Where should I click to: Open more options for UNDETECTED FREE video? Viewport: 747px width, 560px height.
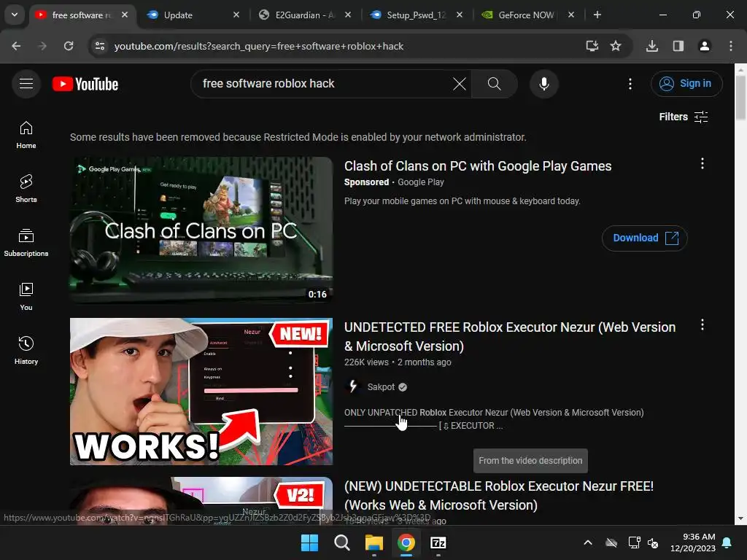point(702,325)
